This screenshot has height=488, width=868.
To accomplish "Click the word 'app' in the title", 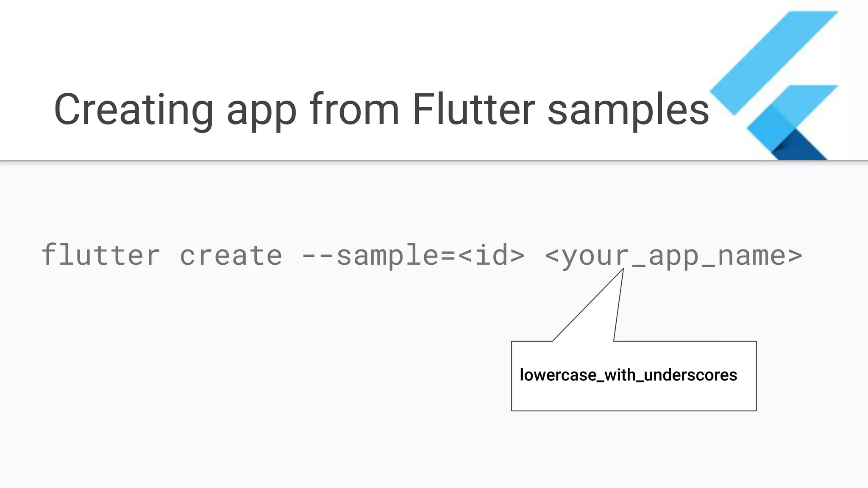I will (x=262, y=114).
